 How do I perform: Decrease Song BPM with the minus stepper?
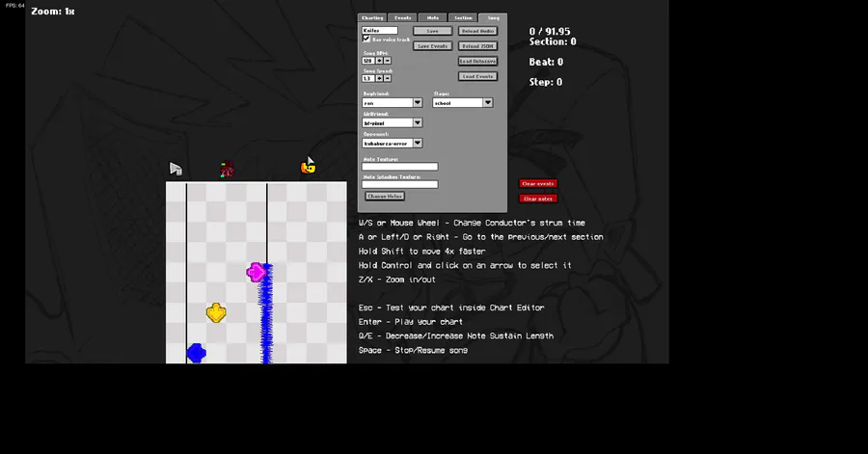[387, 61]
